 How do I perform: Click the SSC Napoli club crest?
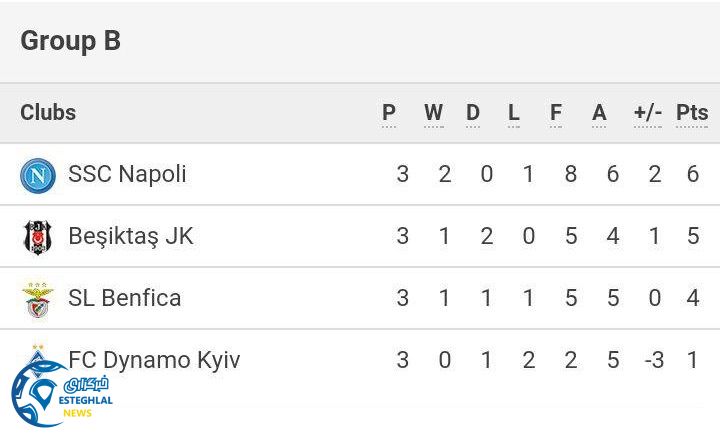click(x=38, y=175)
